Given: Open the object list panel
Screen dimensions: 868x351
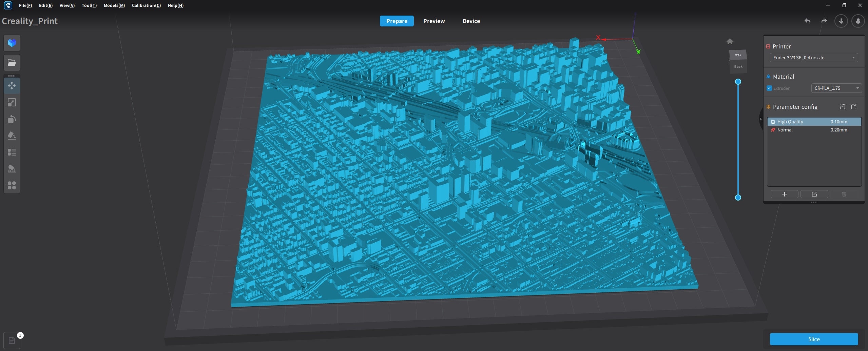Looking at the screenshot, I should click(x=12, y=152).
